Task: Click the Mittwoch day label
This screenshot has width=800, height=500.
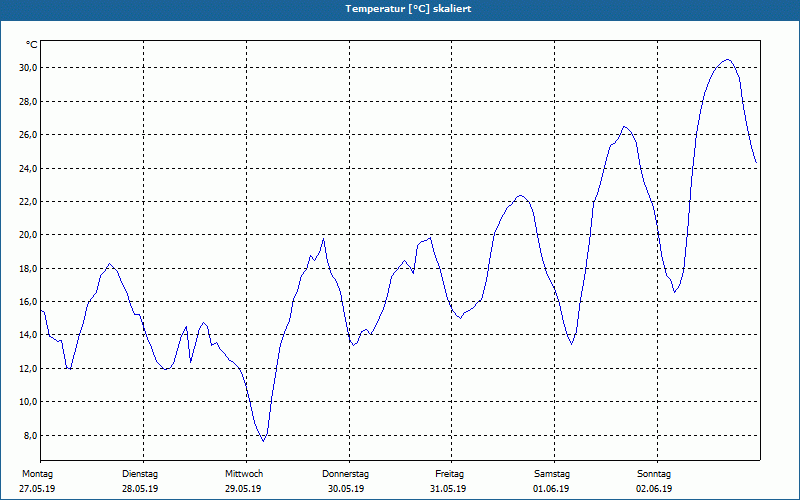Action: [x=244, y=474]
